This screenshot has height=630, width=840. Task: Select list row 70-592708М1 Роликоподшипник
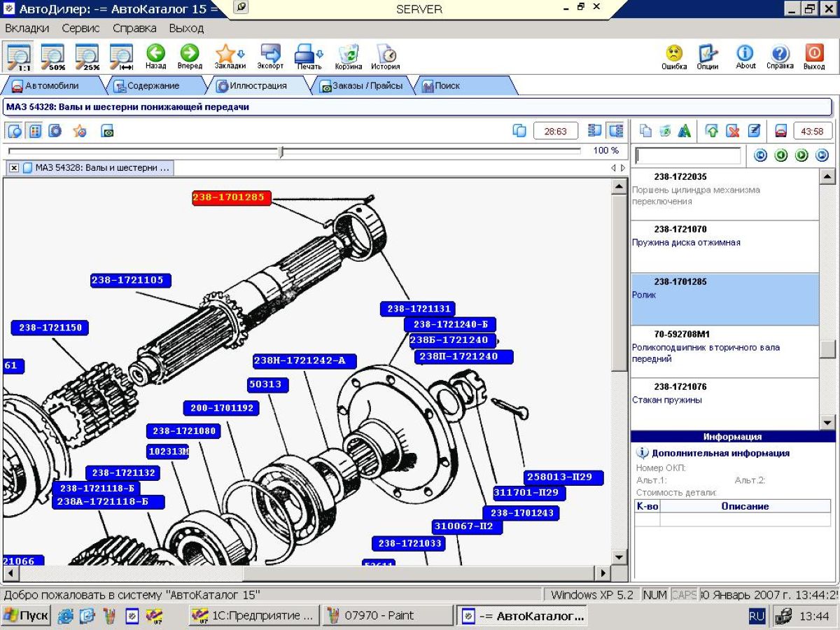point(724,351)
